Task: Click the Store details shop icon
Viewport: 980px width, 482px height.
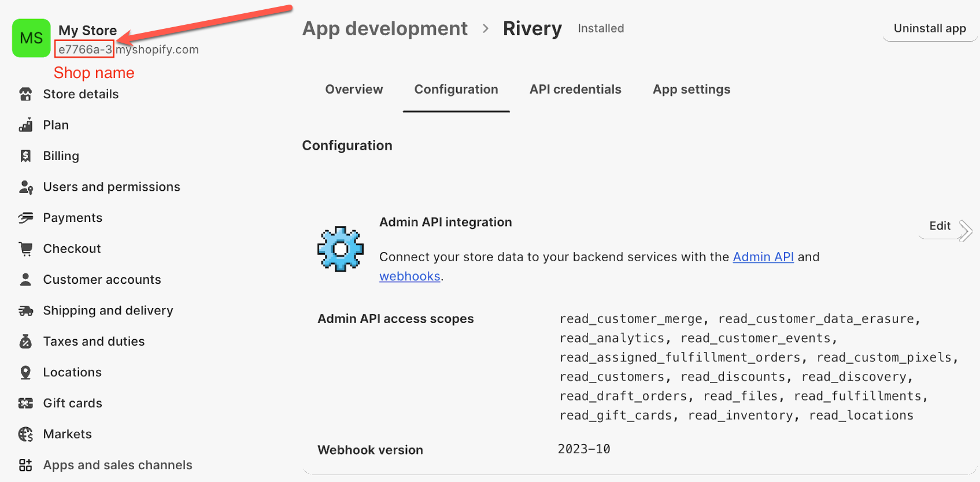Action: (25, 94)
